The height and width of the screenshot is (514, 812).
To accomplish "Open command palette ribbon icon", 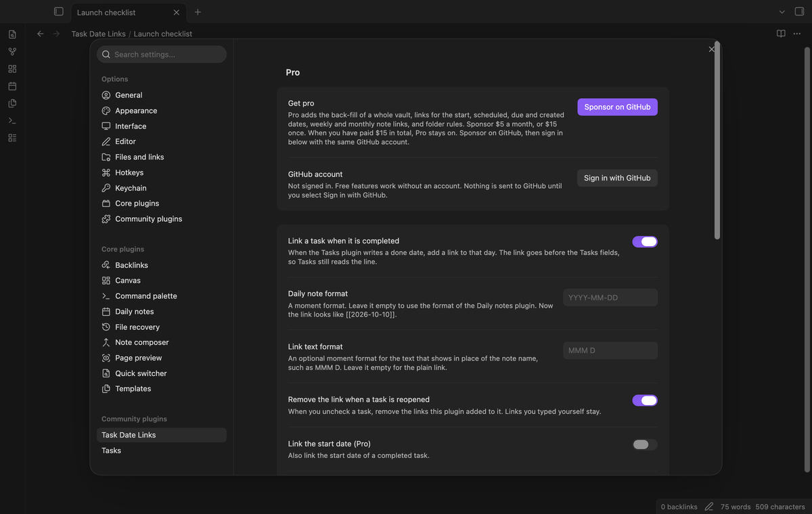I will [x=12, y=120].
